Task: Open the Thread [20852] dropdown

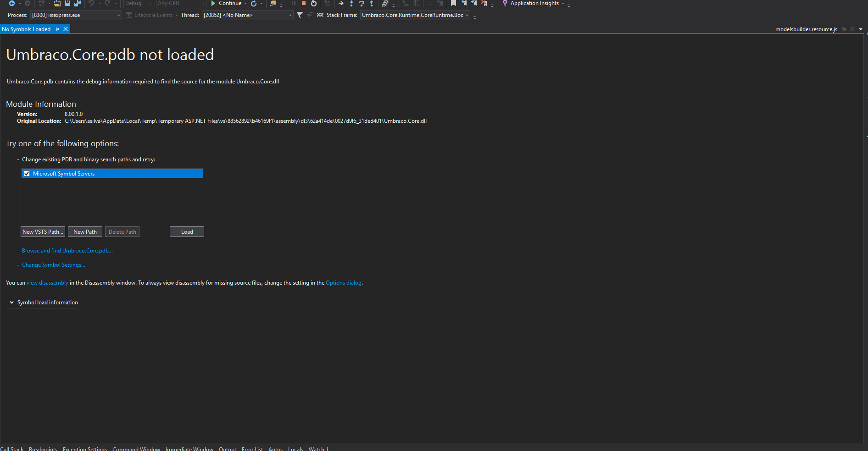Action: [x=290, y=15]
